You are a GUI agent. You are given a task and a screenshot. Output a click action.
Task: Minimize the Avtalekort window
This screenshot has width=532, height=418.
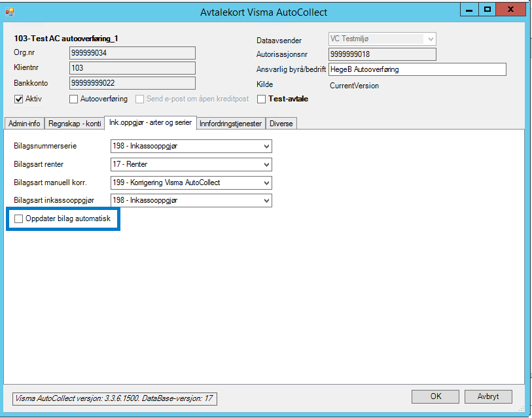click(x=469, y=10)
